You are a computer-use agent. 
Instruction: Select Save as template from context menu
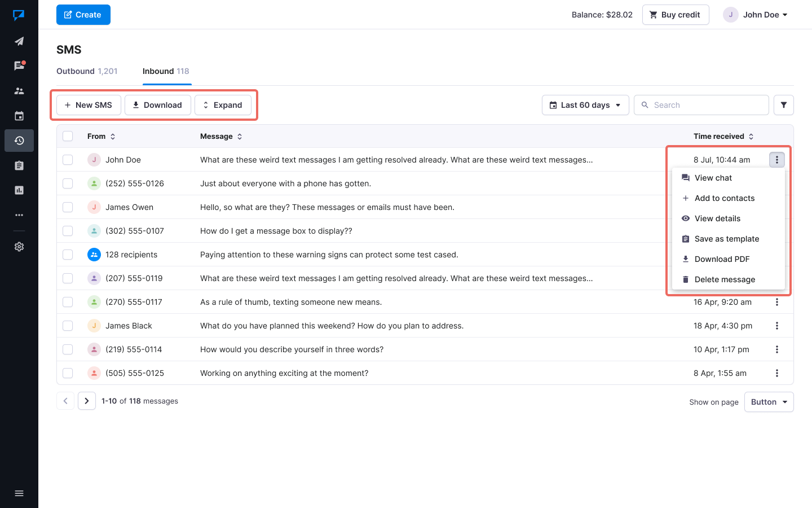pos(726,239)
